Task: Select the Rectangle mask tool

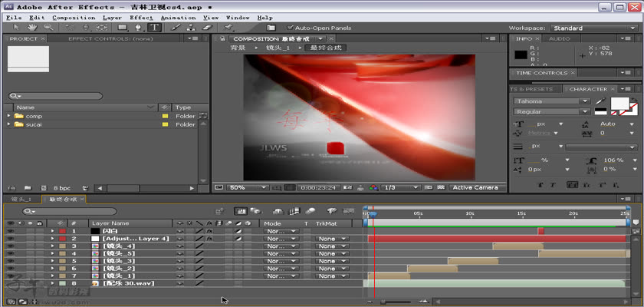Action: point(123,28)
